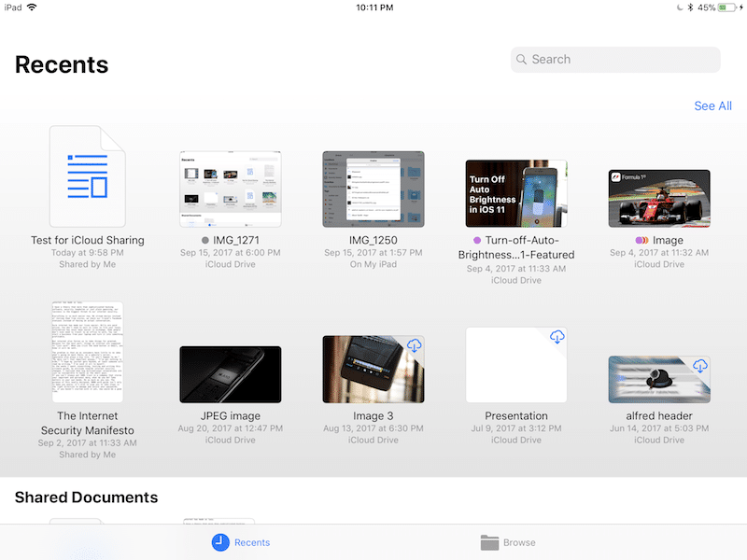Open the Shared Documents section heading
The image size is (747, 560).
tap(86, 497)
